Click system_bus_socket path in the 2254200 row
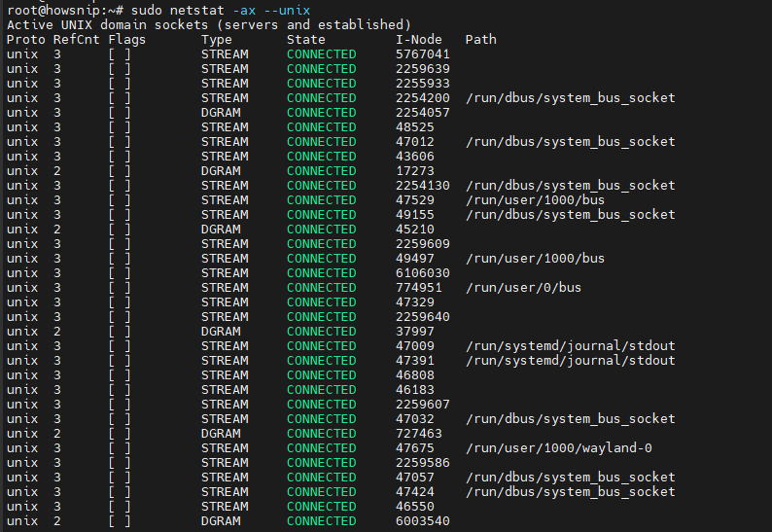This screenshot has width=772, height=532. point(570,98)
